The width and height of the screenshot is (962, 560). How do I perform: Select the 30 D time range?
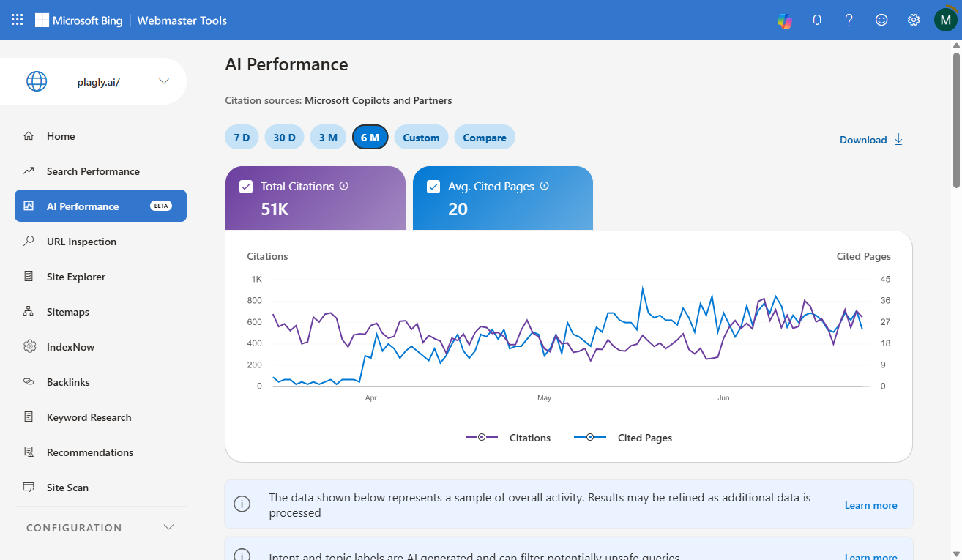tap(284, 138)
